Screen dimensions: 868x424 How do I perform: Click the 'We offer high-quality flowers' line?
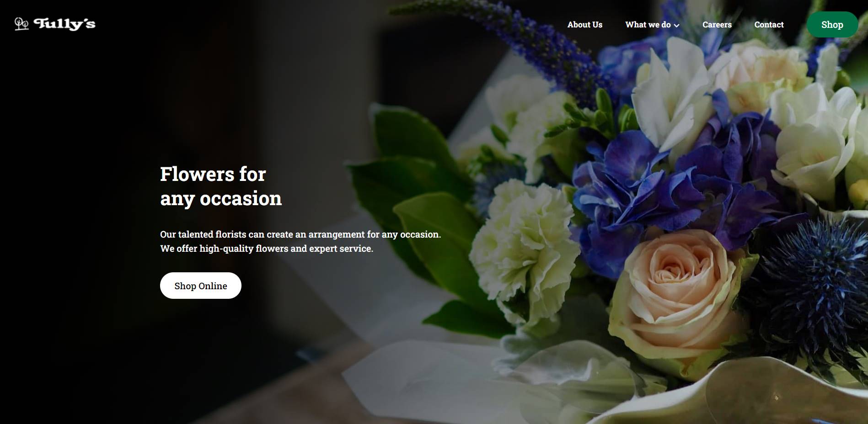pos(267,249)
